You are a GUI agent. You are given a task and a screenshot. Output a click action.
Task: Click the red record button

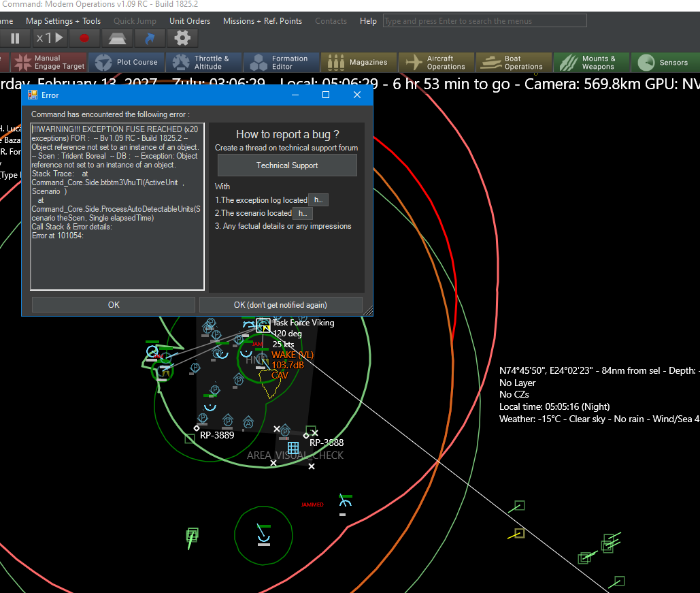tap(84, 38)
